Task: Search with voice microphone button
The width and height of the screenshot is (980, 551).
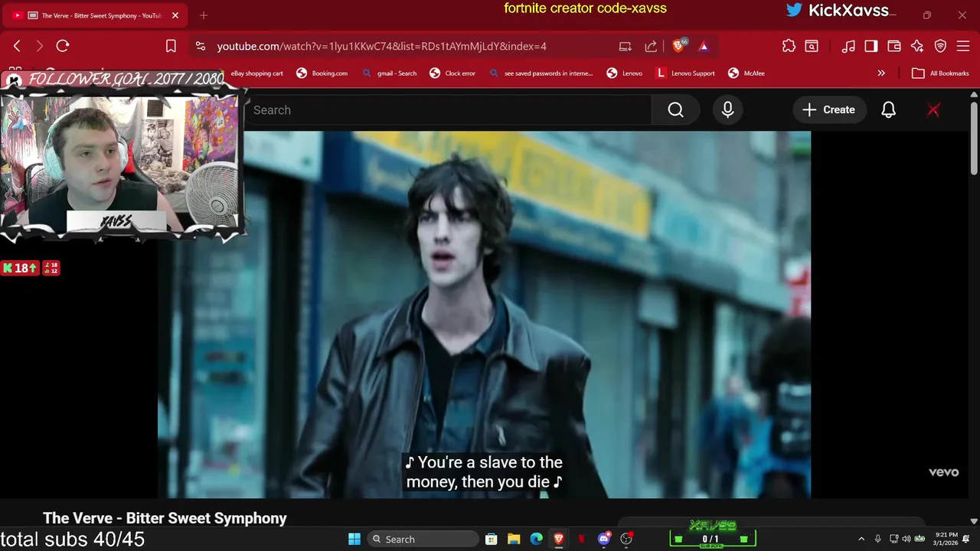Action: pos(727,110)
